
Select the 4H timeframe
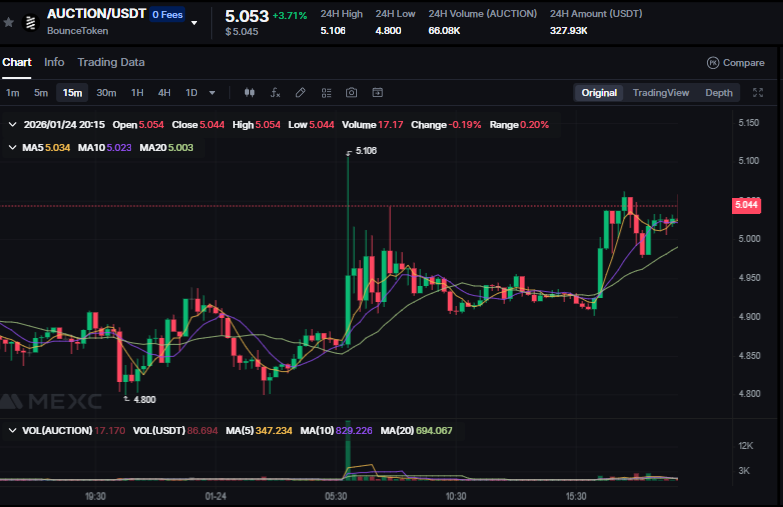point(164,93)
